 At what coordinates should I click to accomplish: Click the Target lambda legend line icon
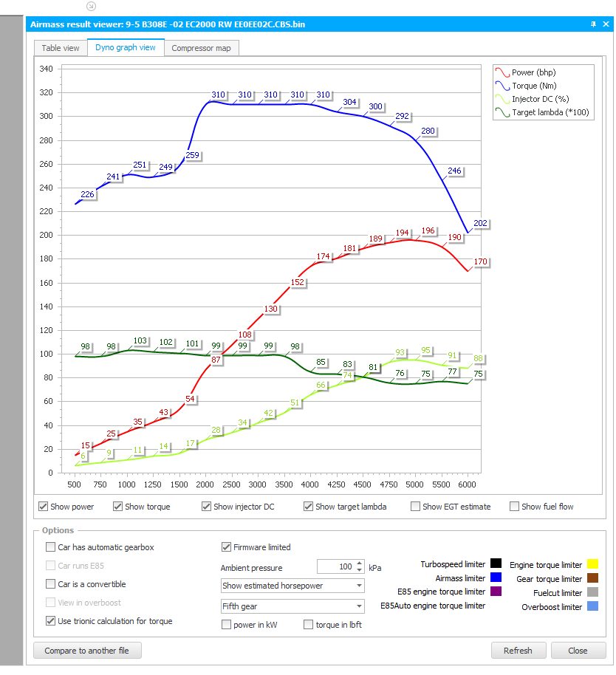tap(502, 112)
